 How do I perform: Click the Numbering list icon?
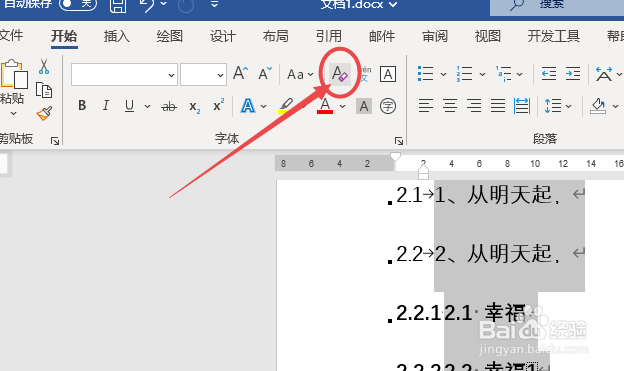(464, 74)
